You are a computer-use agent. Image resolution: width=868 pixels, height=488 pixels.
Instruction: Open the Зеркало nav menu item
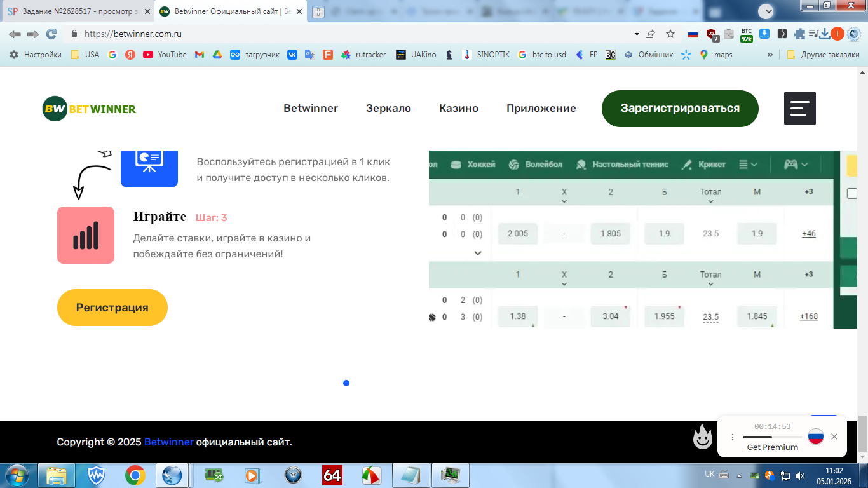(388, 108)
